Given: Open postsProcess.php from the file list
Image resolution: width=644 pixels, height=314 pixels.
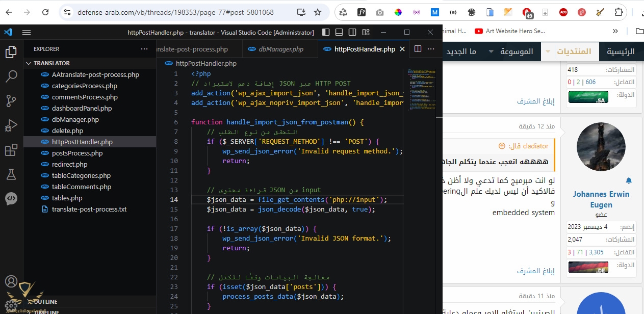Looking at the screenshot, I should pos(77,153).
